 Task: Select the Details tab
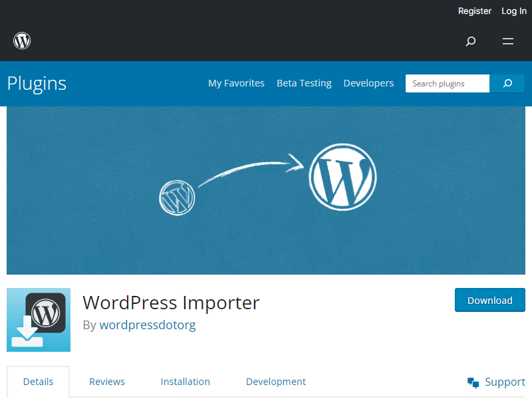click(38, 382)
